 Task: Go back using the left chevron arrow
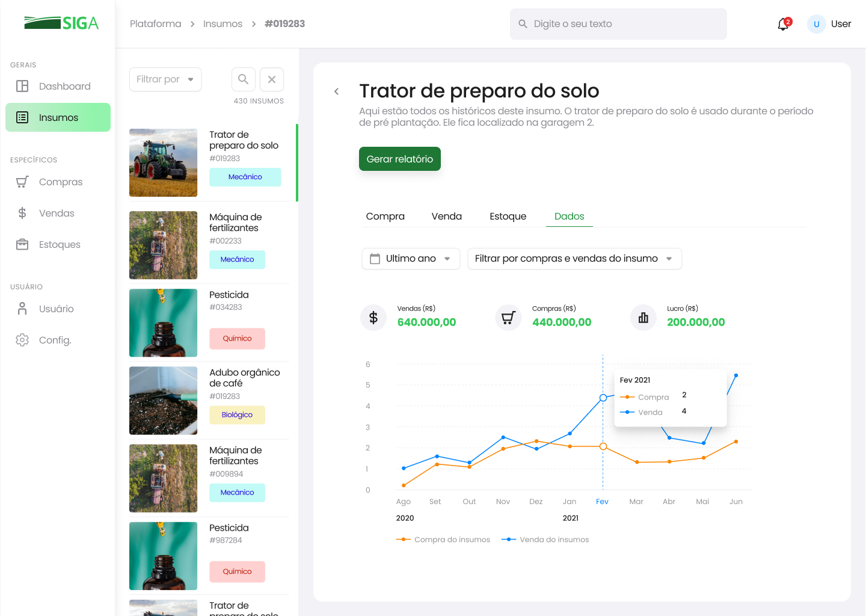(337, 91)
